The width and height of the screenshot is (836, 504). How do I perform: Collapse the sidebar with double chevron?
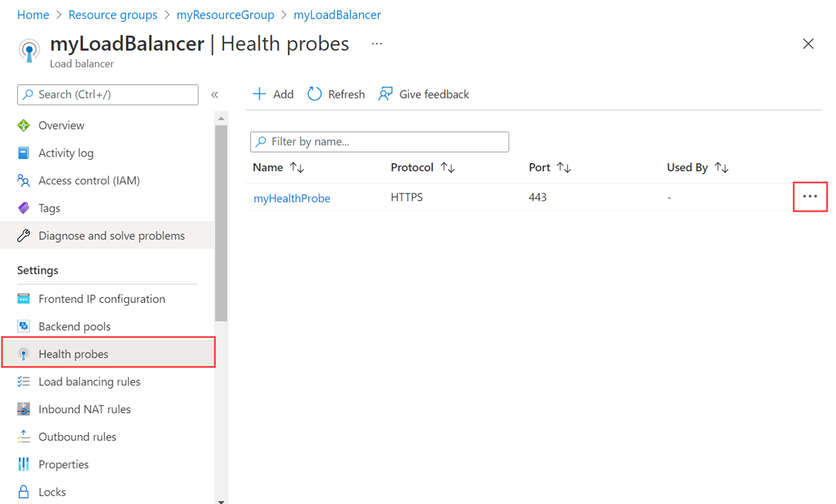point(215,95)
